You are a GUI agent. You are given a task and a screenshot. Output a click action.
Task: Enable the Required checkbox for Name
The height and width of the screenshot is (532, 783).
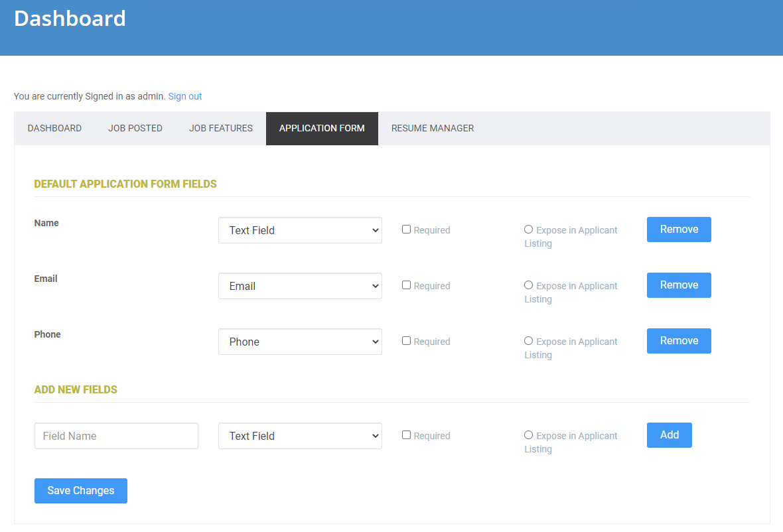coord(406,230)
